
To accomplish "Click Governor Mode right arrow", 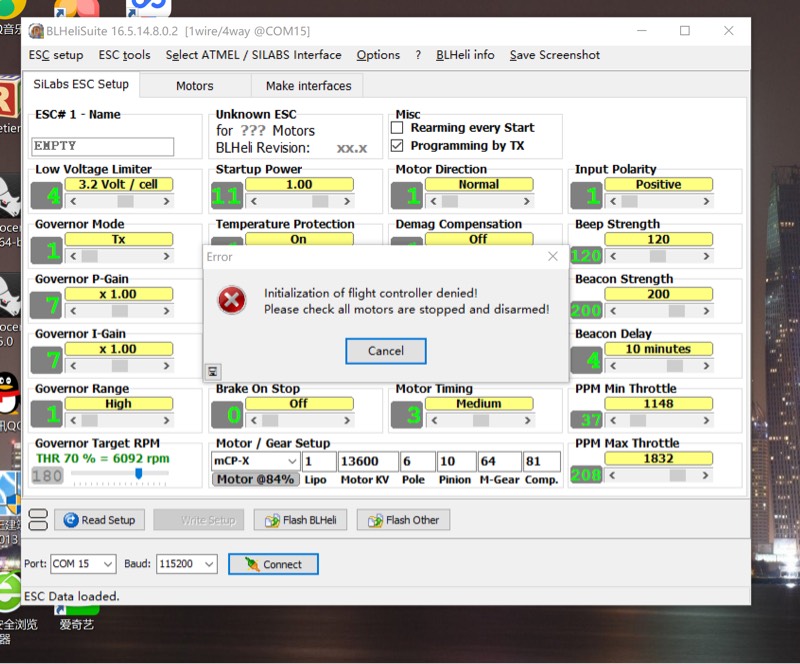I will 166,256.
